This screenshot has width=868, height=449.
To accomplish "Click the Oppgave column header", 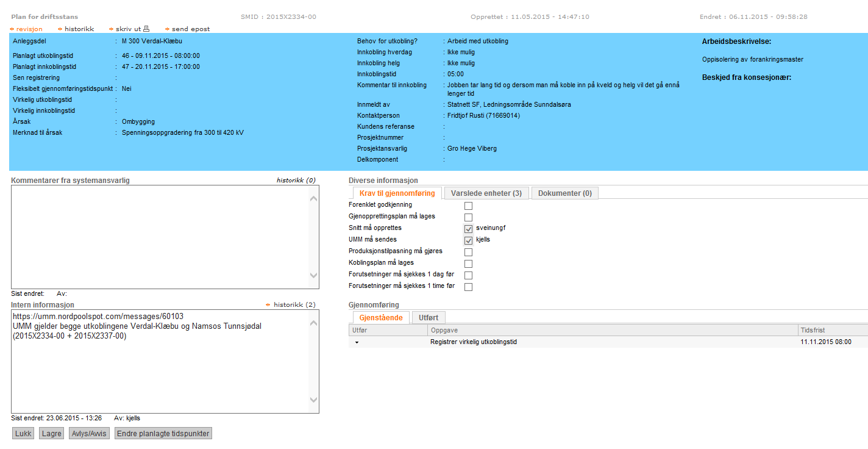I will pyautogui.click(x=613, y=330).
